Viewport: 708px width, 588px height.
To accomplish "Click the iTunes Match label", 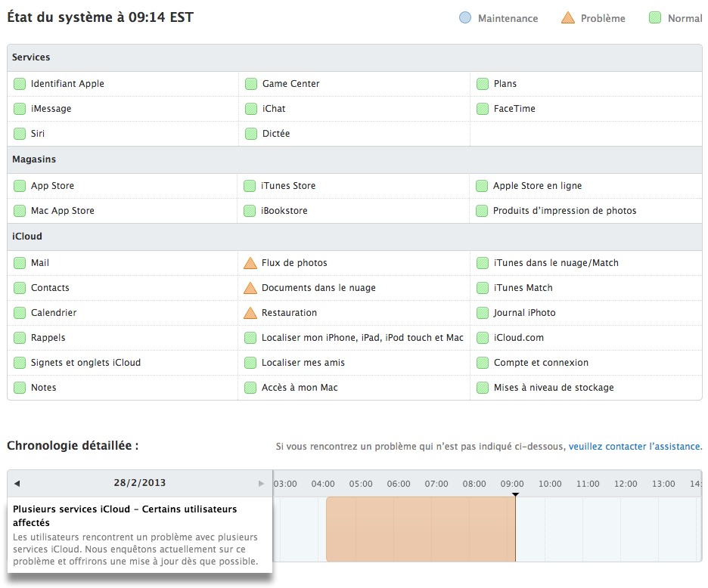I will click(x=523, y=287).
